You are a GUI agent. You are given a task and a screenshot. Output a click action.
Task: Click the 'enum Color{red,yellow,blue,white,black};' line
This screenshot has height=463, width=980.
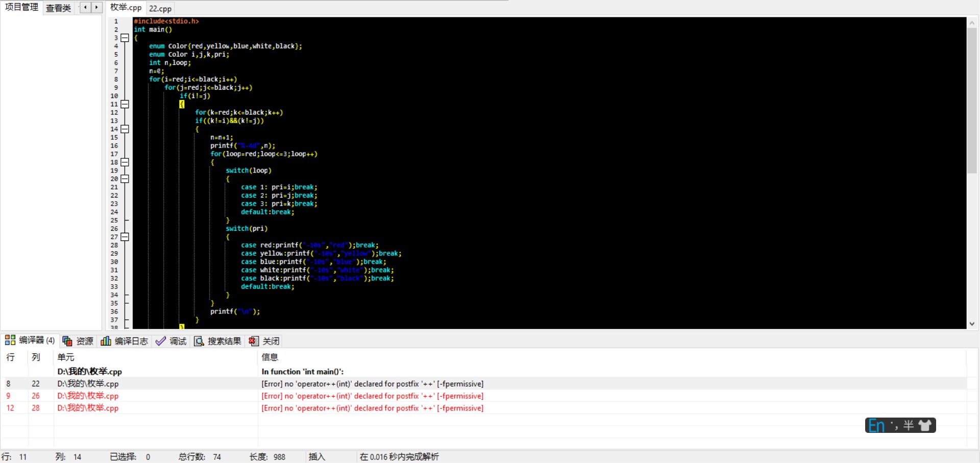pos(226,46)
